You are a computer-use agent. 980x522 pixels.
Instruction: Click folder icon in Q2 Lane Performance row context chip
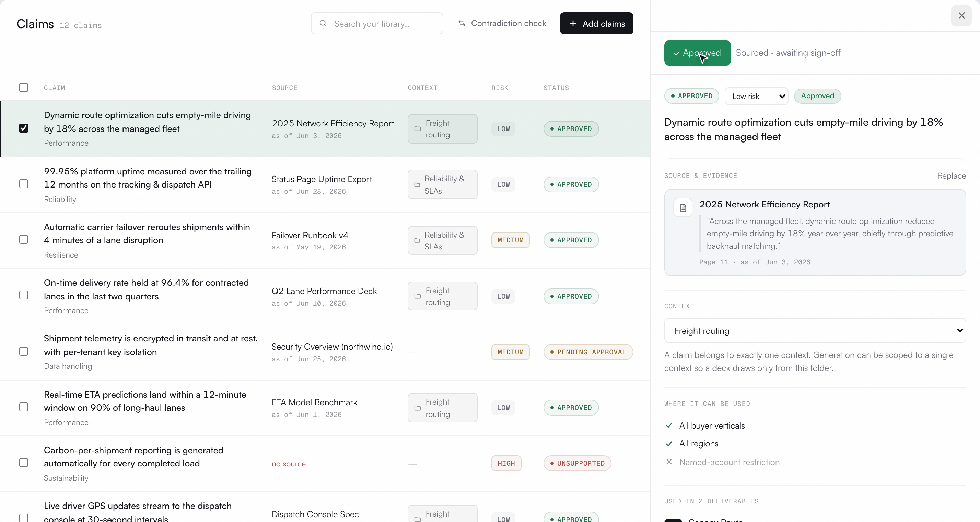[417, 296]
